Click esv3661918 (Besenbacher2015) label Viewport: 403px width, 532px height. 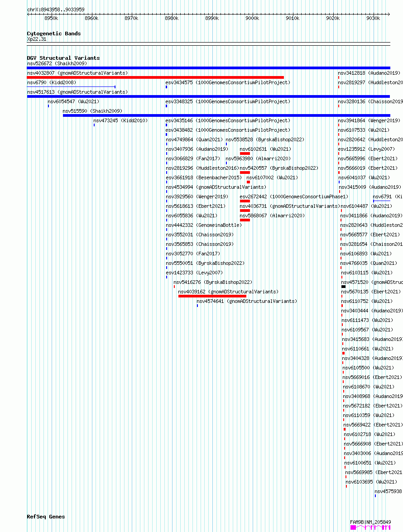[204, 177]
